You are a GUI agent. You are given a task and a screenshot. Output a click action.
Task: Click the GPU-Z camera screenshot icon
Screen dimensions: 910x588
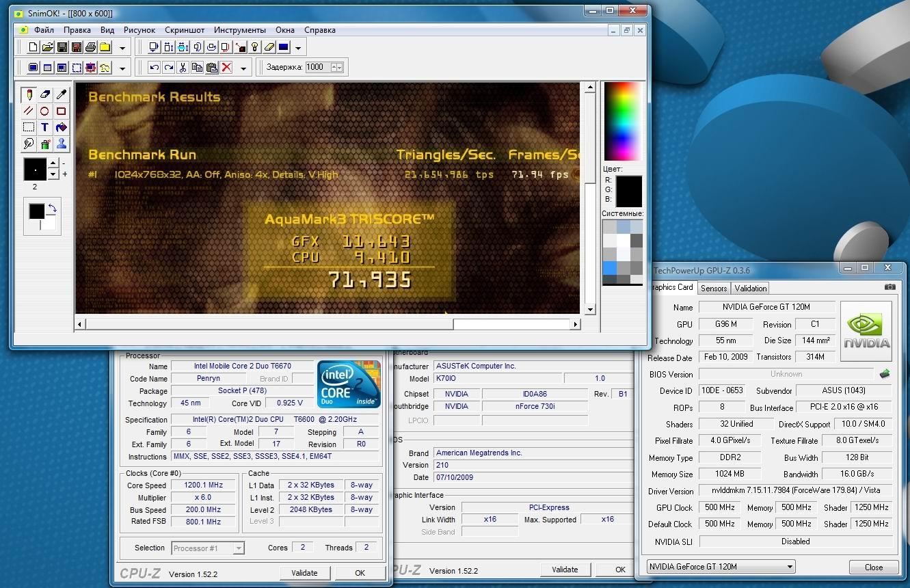889,287
